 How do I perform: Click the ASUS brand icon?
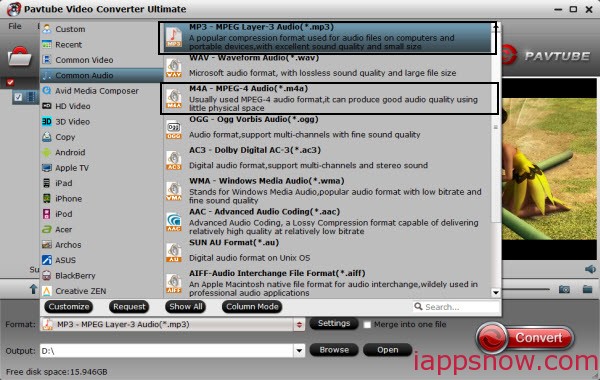click(47, 260)
